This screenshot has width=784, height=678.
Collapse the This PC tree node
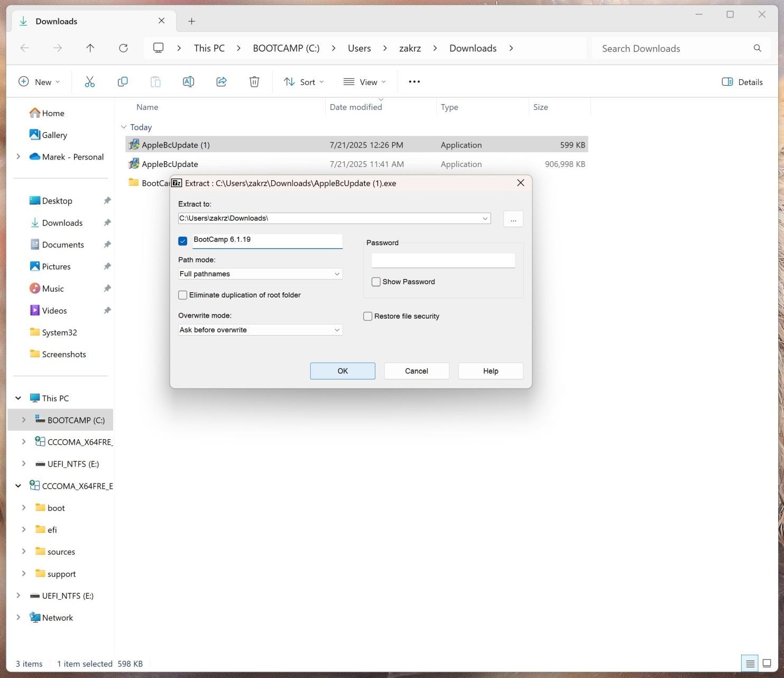(x=19, y=398)
